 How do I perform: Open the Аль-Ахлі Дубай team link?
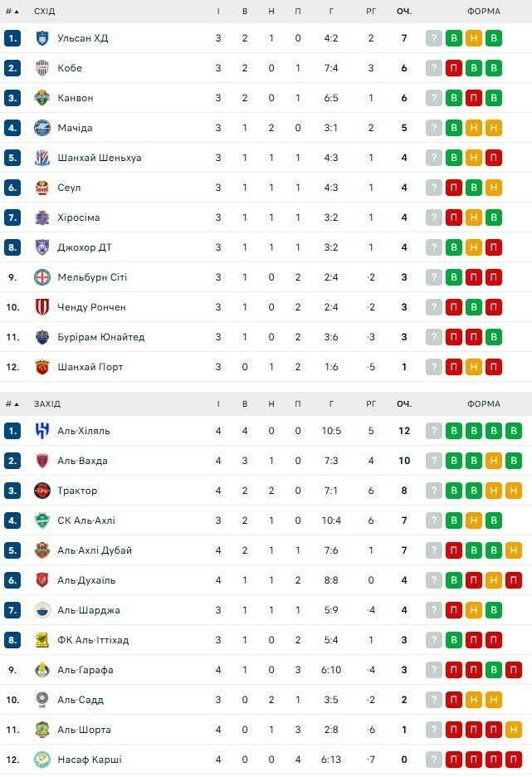[x=95, y=550]
